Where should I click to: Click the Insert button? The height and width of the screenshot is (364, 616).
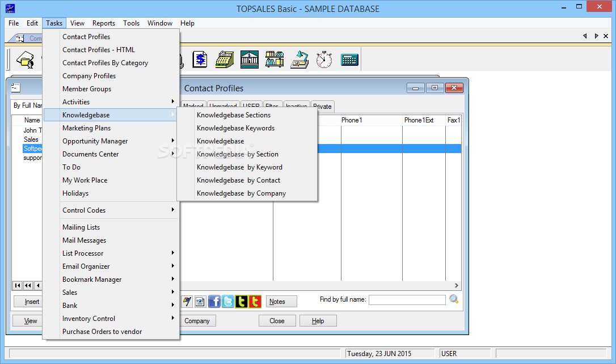28,302
